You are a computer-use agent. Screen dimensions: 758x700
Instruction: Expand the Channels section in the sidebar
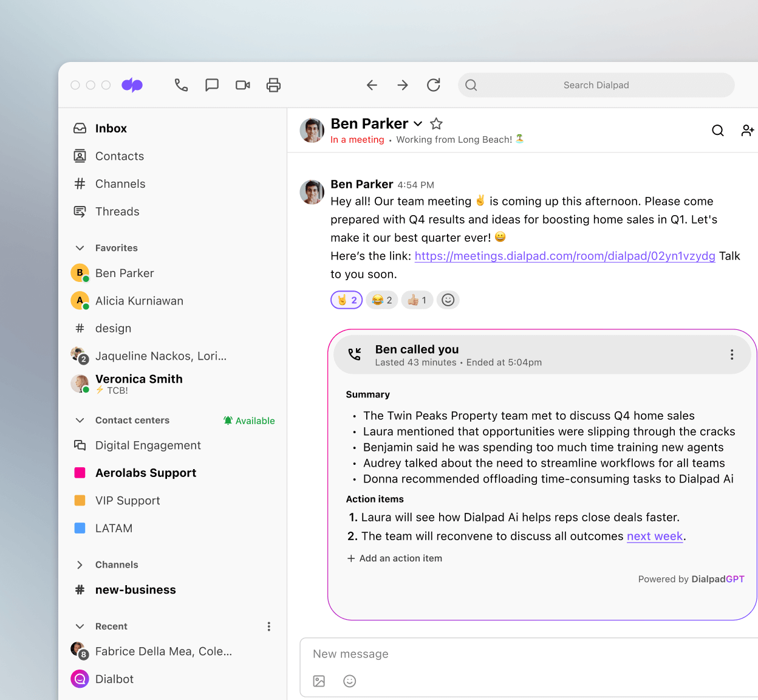tap(80, 564)
